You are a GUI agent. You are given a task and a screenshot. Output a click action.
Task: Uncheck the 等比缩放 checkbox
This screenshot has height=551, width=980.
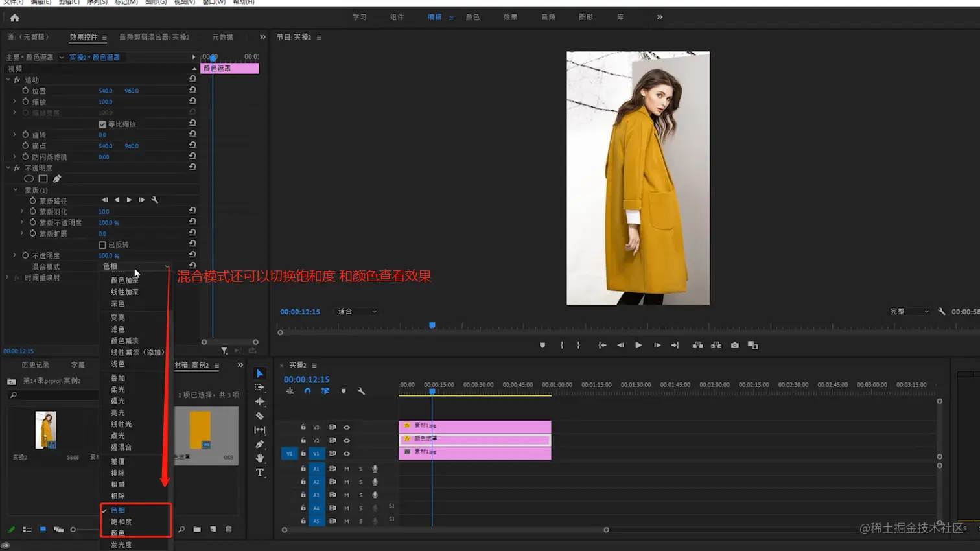(102, 124)
